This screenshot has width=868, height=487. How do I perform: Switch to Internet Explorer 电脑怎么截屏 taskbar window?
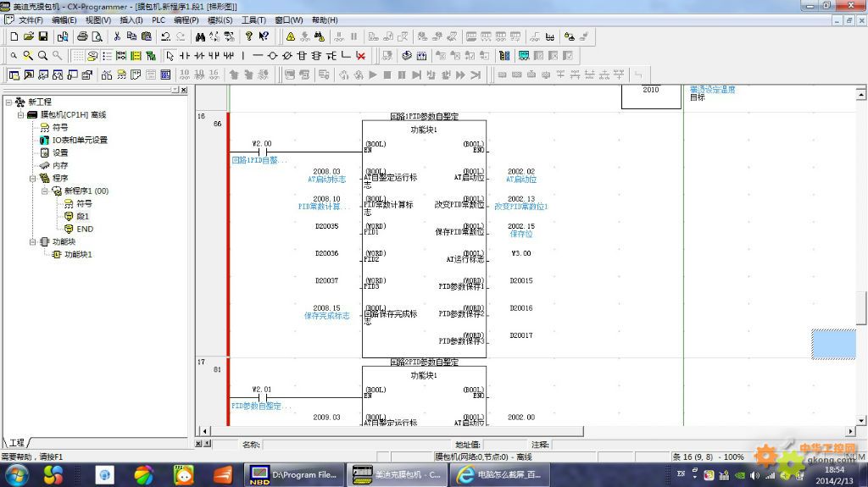pyautogui.click(x=501, y=475)
